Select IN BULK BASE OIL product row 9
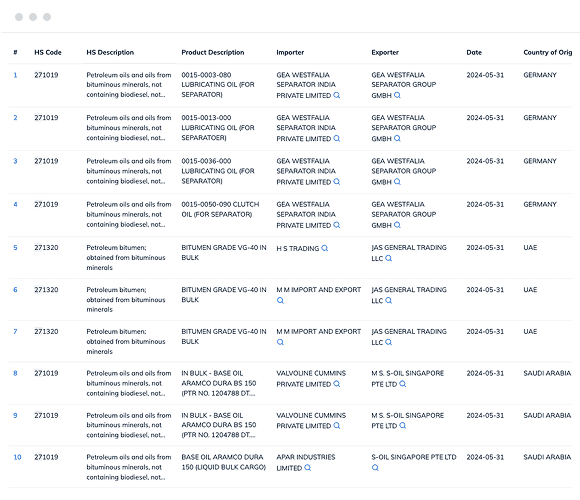The height and width of the screenshot is (500, 580). [219, 425]
